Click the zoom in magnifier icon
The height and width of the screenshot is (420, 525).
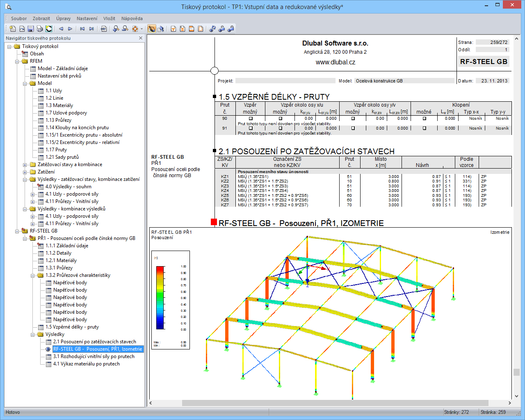(x=116, y=29)
